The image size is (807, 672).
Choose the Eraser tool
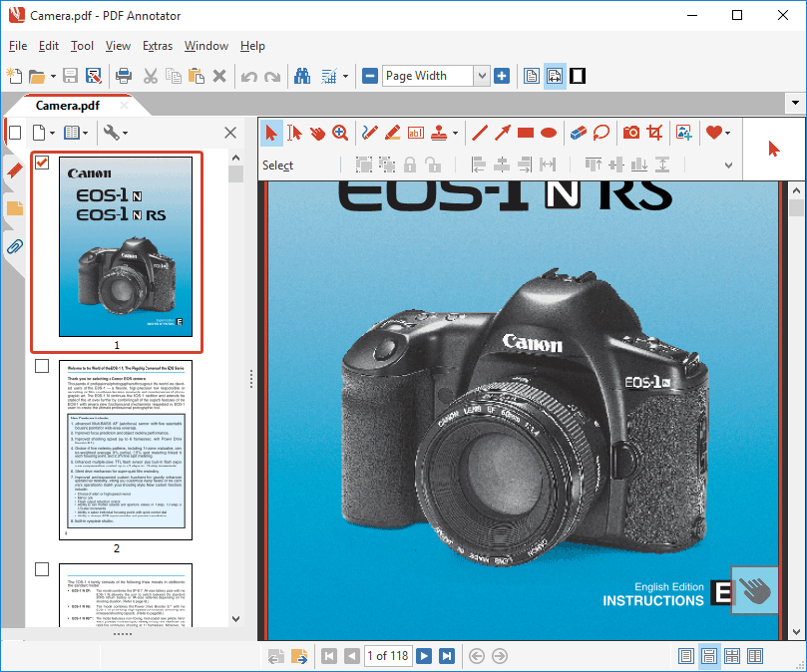(579, 133)
